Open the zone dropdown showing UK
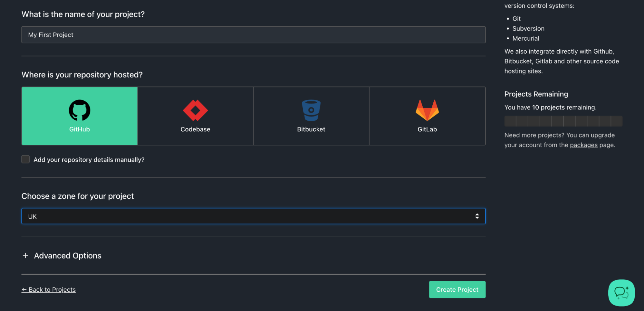 click(x=253, y=216)
